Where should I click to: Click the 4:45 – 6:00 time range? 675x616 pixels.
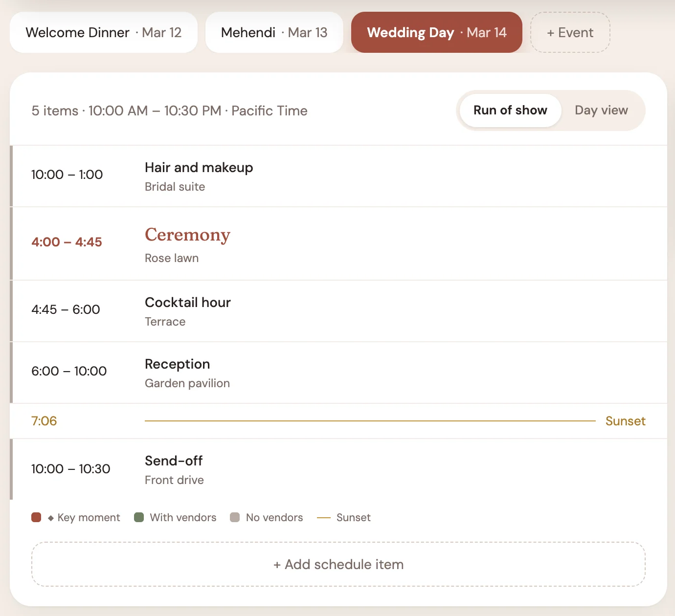click(66, 309)
